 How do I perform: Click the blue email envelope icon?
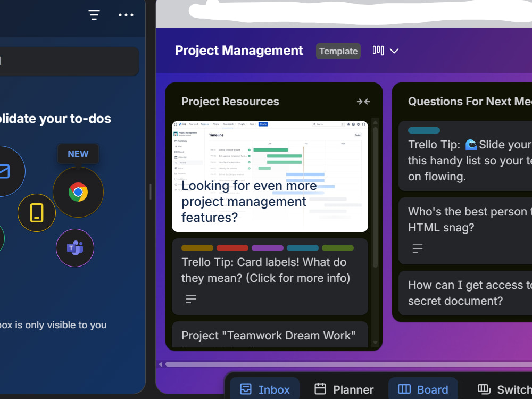(4, 171)
